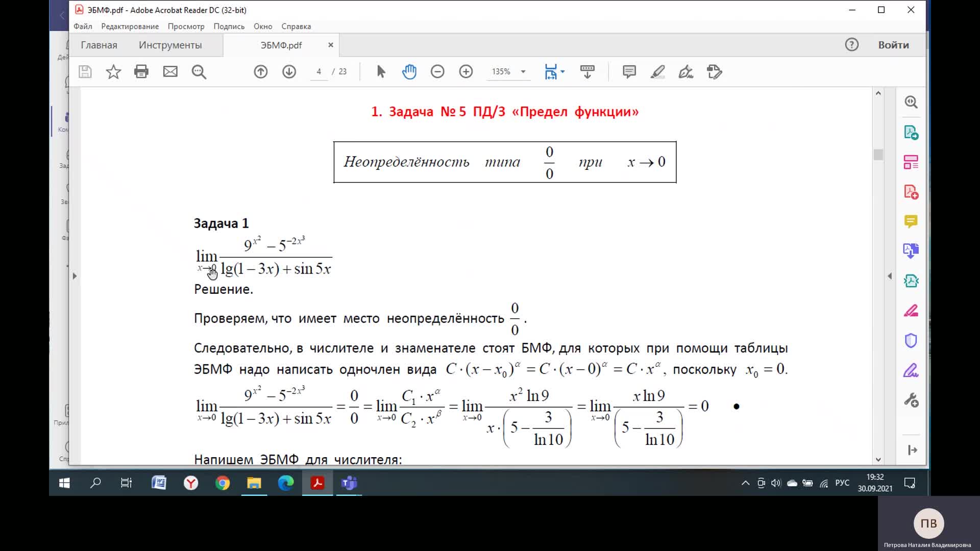980x551 pixels.
Task: Open Organize Pages tool in right panel
Action: (x=911, y=162)
